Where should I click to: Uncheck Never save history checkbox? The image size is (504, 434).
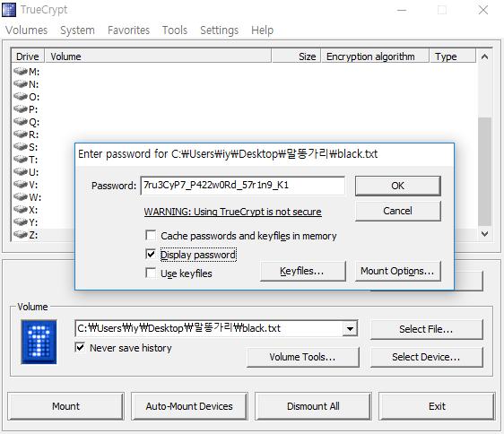coord(80,348)
